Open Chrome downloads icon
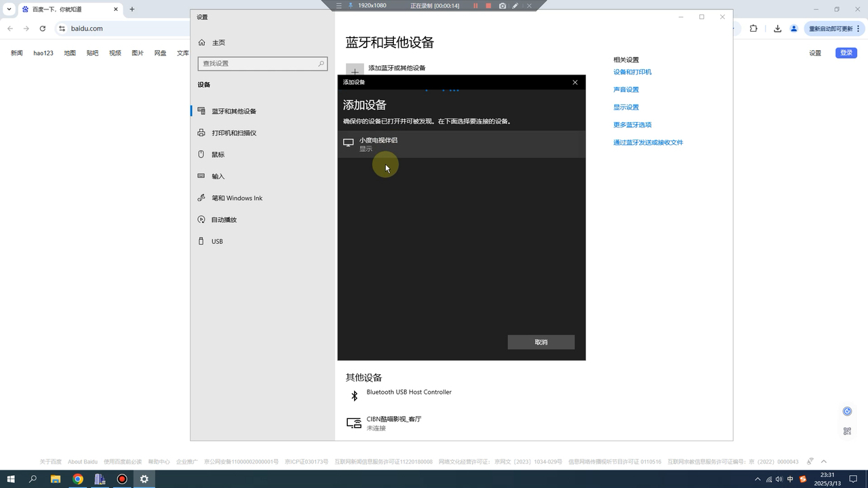Image resolution: width=868 pixels, height=488 pixels. click(x=777, y=28)
